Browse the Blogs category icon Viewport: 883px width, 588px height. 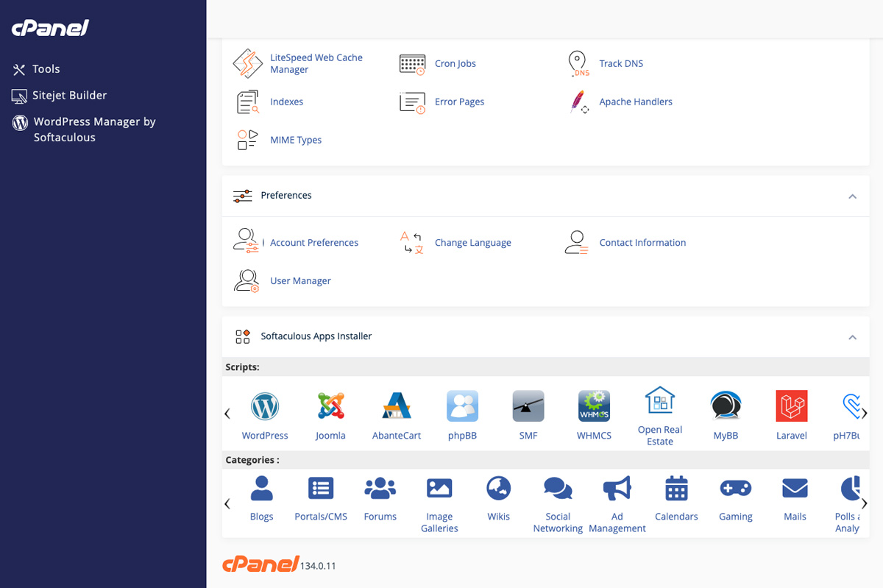(x=262, y=488)
